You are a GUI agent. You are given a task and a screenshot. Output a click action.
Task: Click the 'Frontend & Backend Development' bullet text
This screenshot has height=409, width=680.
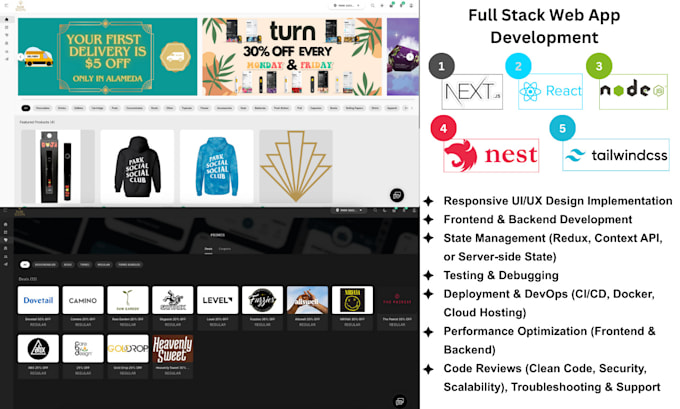point(537,219)
